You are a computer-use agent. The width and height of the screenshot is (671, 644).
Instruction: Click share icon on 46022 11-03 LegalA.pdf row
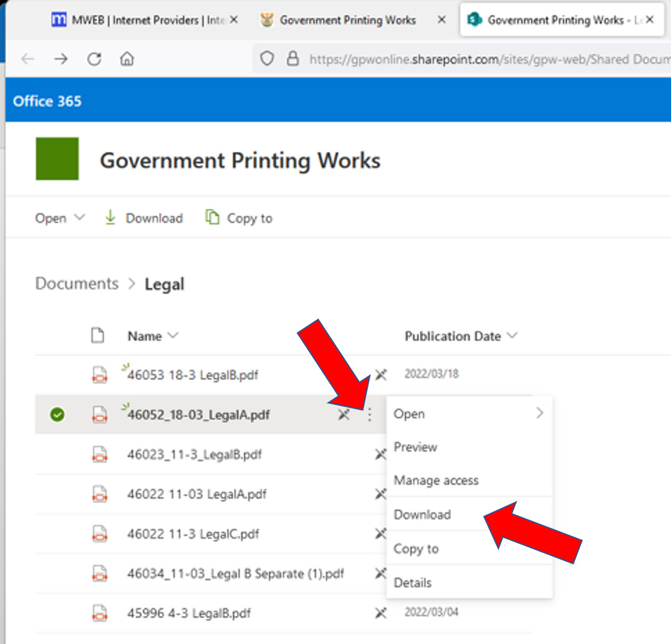pos(380,494)
